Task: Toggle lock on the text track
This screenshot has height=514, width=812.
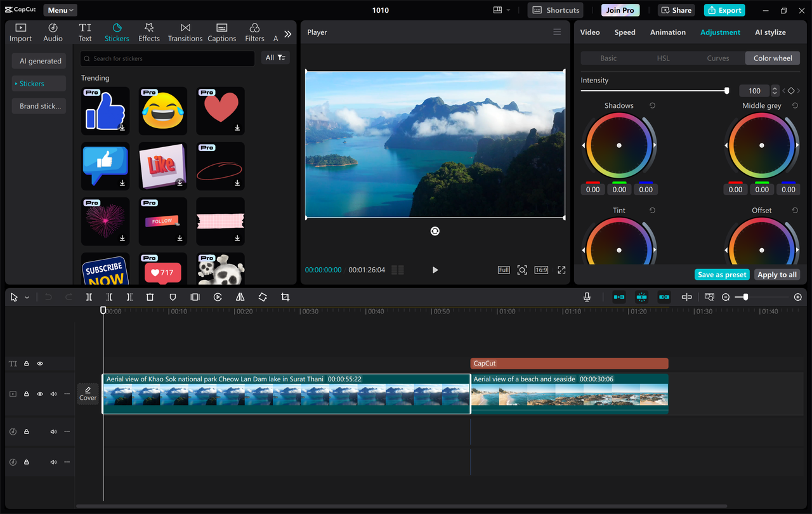Action: [x=27, y=364]
